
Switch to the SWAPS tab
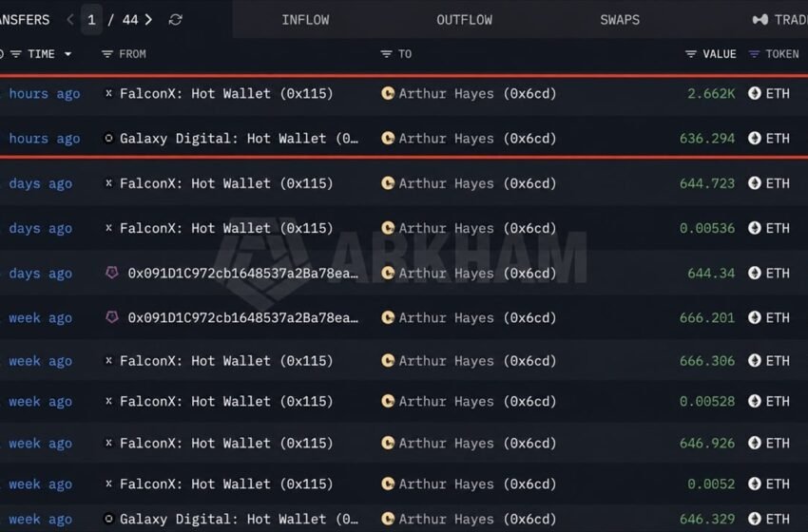tap(620, 20)
